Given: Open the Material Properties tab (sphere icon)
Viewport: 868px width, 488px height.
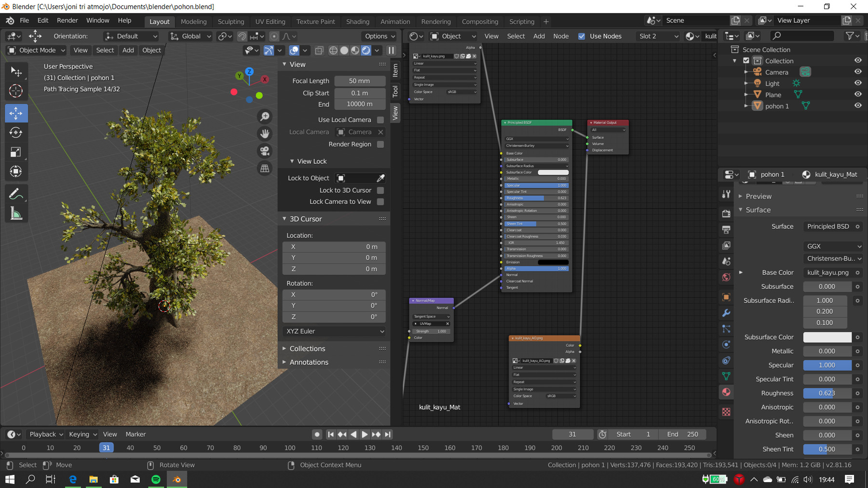Looking at the screenshot, I should [x=726, y=392].
